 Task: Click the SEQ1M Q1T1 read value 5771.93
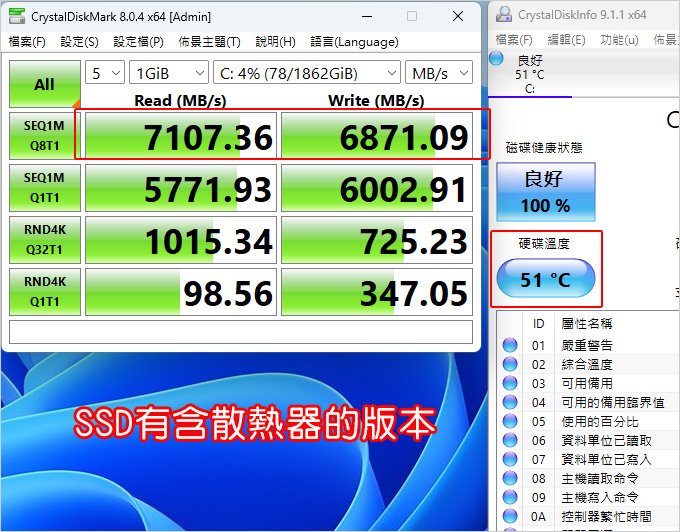[x=181, y=188]
